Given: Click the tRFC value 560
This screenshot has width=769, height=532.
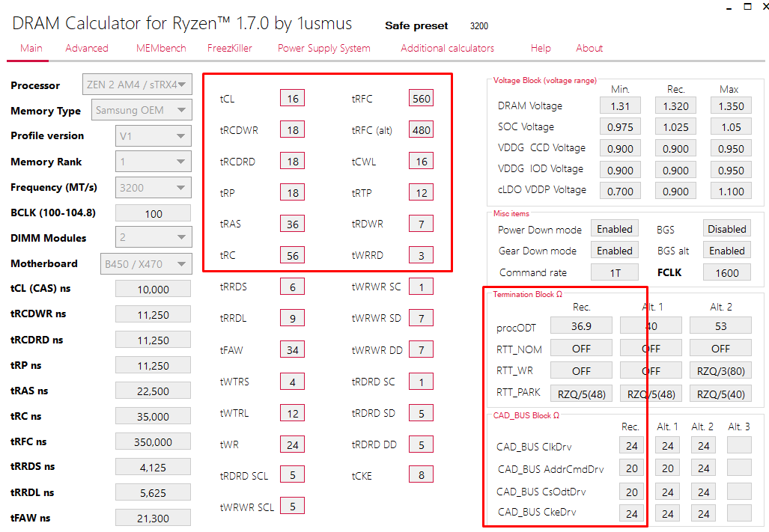Looking at the screenshot, I should (x=422, y=98).
